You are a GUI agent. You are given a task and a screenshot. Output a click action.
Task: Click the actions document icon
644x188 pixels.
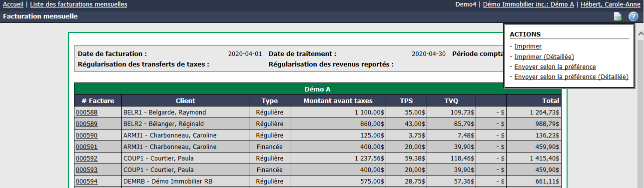point(618,16)
